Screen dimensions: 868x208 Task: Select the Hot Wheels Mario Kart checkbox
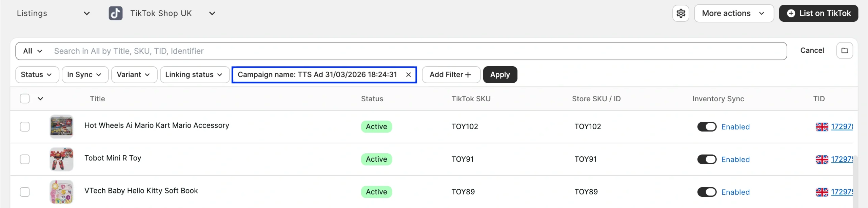[25, 127]
